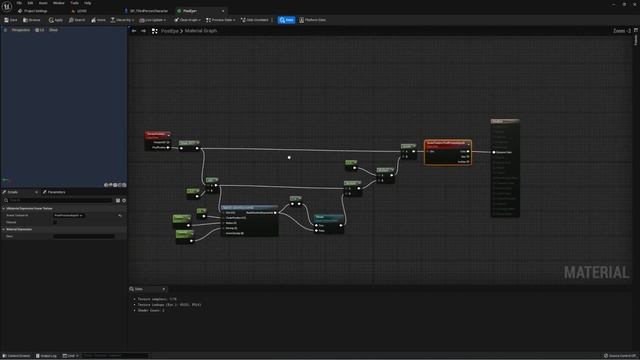Click the Details search field
This screenshot has height=360, width=640.
coord(58,200)
